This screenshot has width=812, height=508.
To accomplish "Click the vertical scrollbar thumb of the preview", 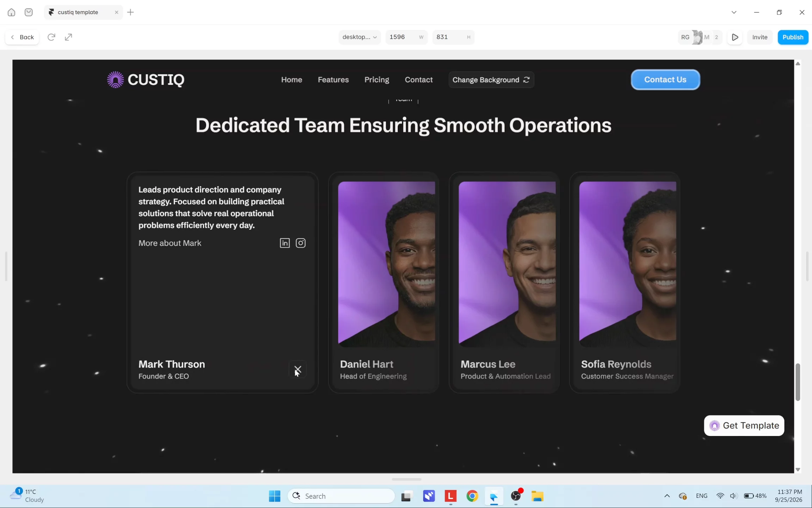I will 798,382.
